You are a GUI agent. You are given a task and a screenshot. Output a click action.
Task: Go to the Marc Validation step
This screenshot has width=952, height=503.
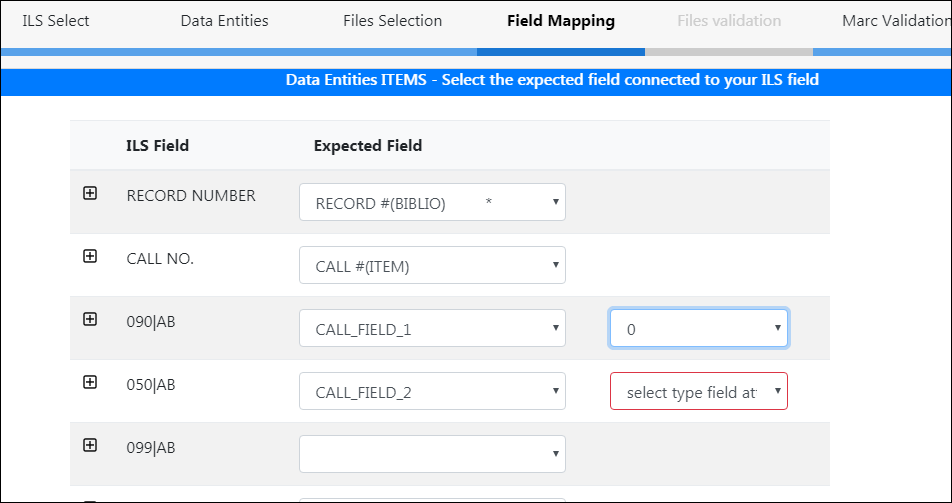(x=896, y=21)
